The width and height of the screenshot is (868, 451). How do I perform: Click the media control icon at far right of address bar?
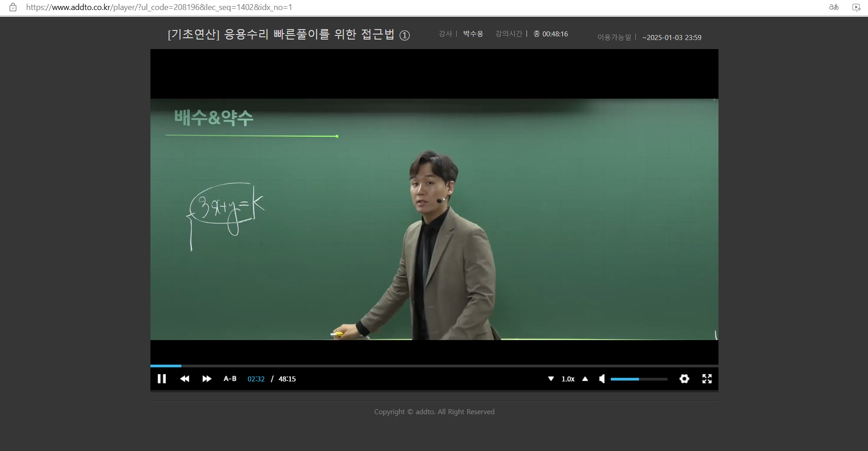pos(856,7)
